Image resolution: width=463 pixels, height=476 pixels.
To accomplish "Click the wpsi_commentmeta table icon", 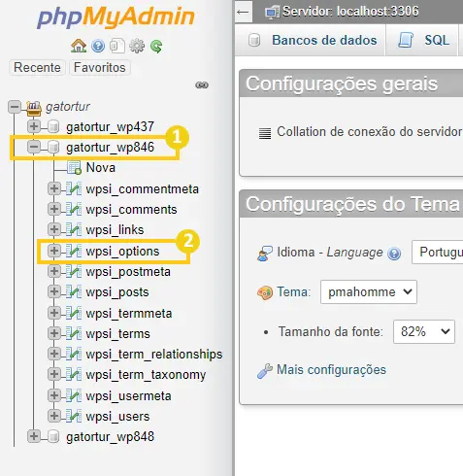I will [x=74, y=188].
